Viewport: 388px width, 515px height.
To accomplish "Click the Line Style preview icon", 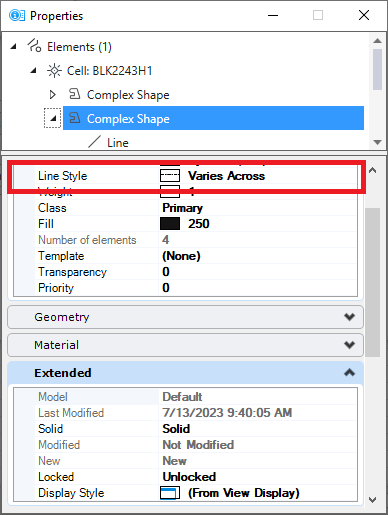I will (x=170, y=176).
